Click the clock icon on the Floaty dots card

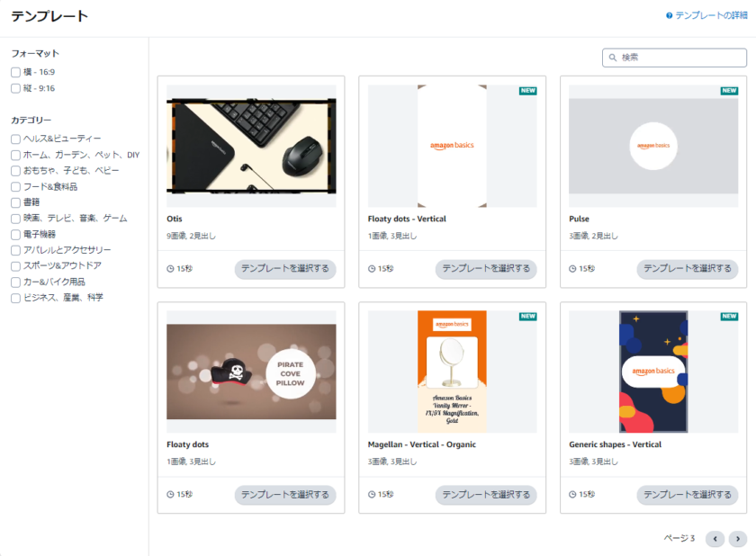[x=170, y=495]
